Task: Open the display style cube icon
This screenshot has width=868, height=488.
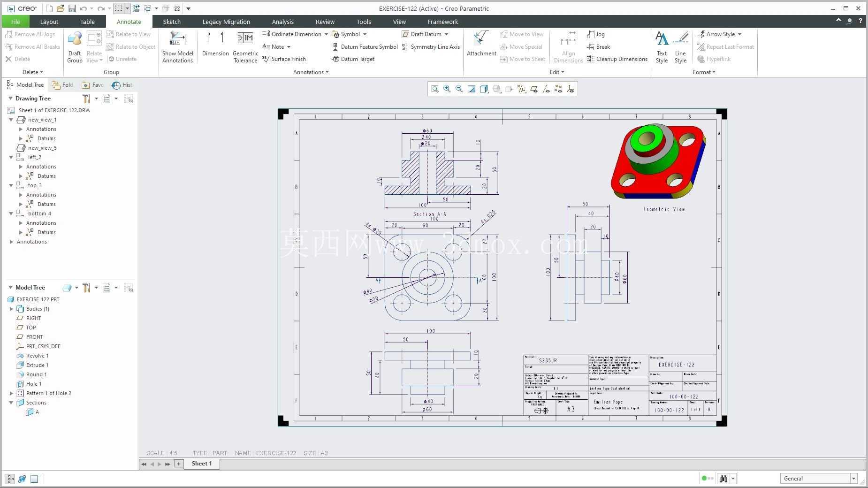Action: pos(484,89)
